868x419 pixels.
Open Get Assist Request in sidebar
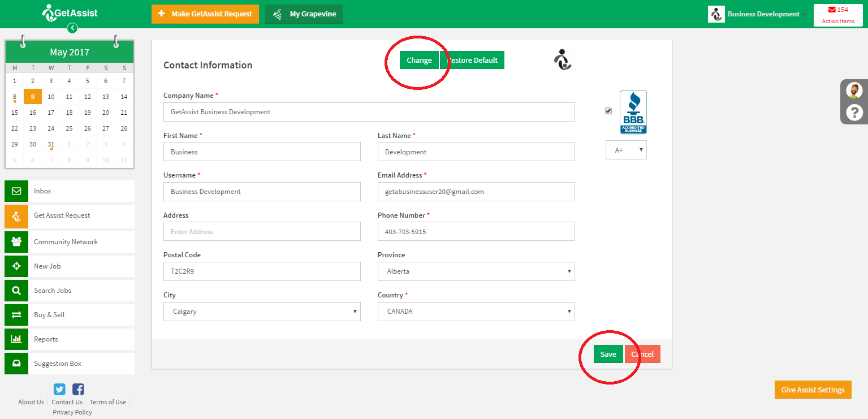tap(70, 215)
